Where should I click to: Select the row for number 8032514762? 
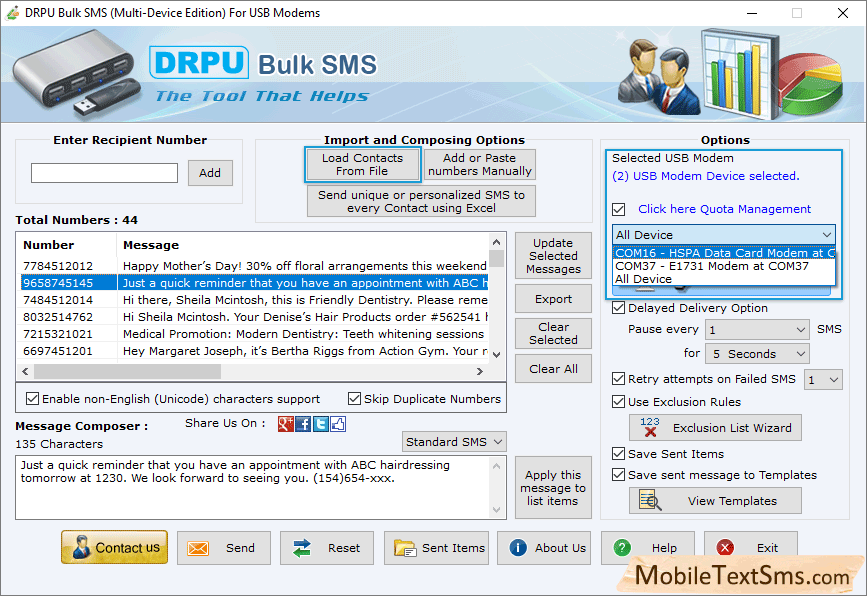point(254,317)
